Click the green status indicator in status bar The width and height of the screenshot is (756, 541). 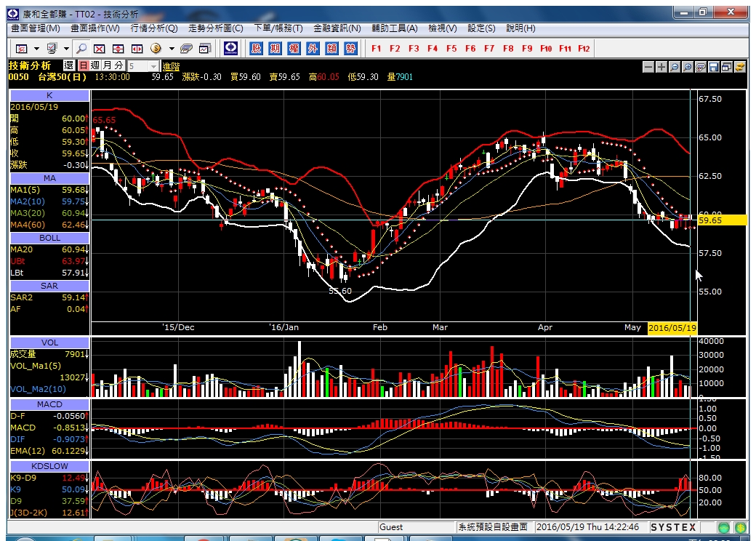tap(724, 527)
